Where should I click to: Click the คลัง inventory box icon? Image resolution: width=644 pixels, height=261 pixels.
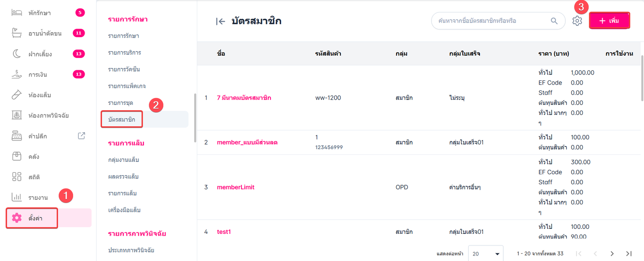click(x=17, y=156)
